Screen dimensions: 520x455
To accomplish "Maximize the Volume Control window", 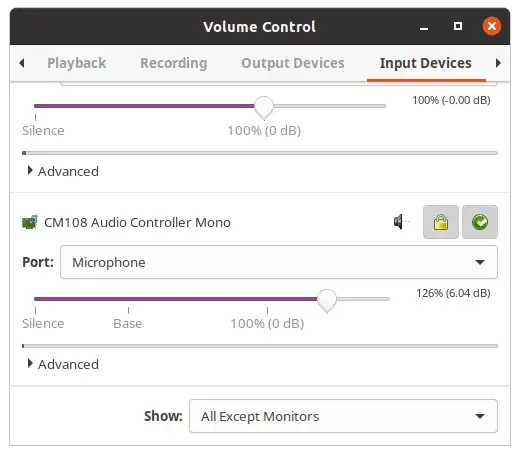I will click(458, 26).
